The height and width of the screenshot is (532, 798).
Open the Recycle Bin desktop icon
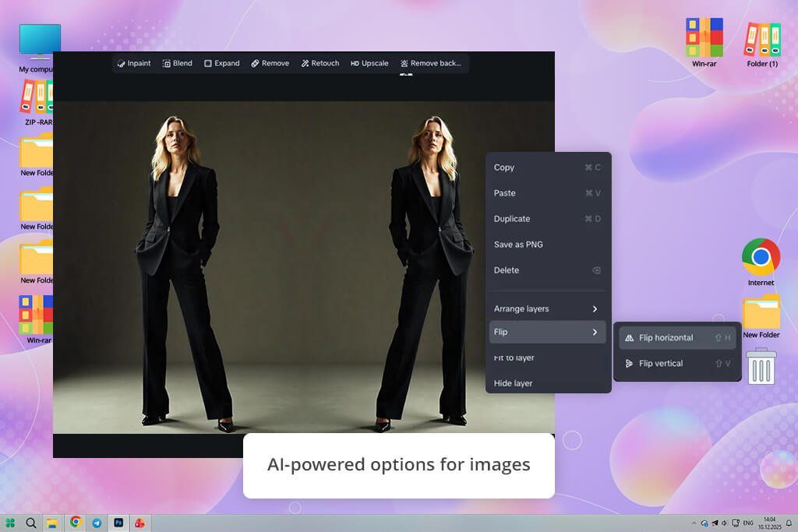coord(761,366)
